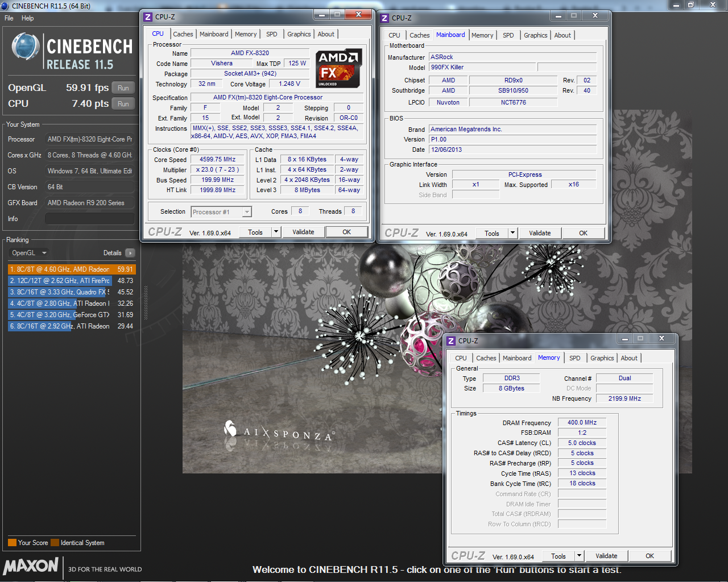Screen dimensions: 728x582
Task: Click OK in the Mainboard window
Action: [x=584, y=233]
